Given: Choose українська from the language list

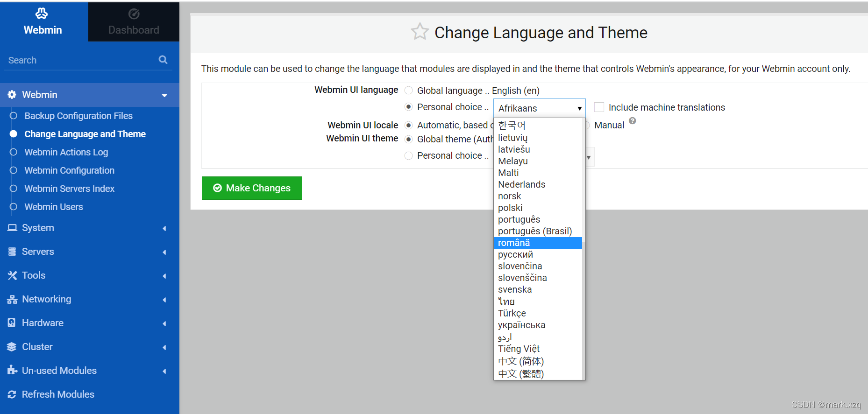Looking at the screenshot, I should click(538, 325).
